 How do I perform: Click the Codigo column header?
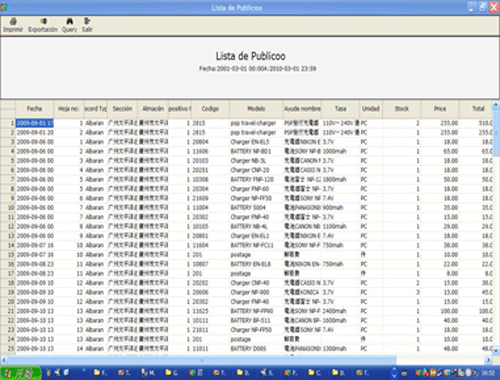point(210,109)
